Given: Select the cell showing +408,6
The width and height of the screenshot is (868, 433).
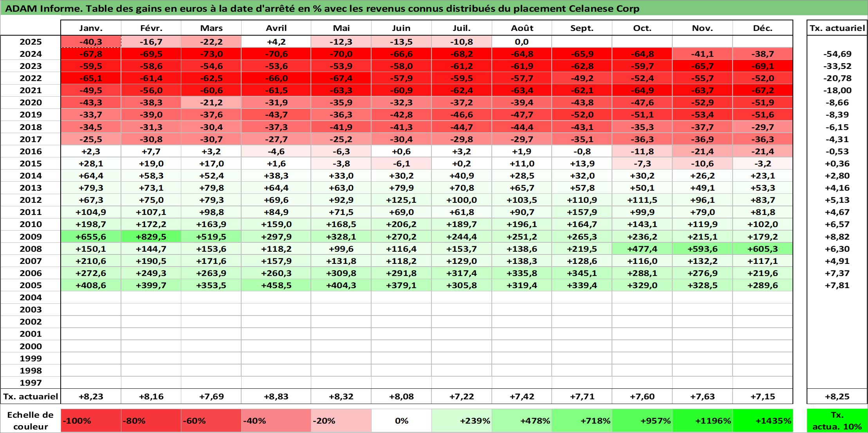Looking at the screenshot, I should (91, 285).
